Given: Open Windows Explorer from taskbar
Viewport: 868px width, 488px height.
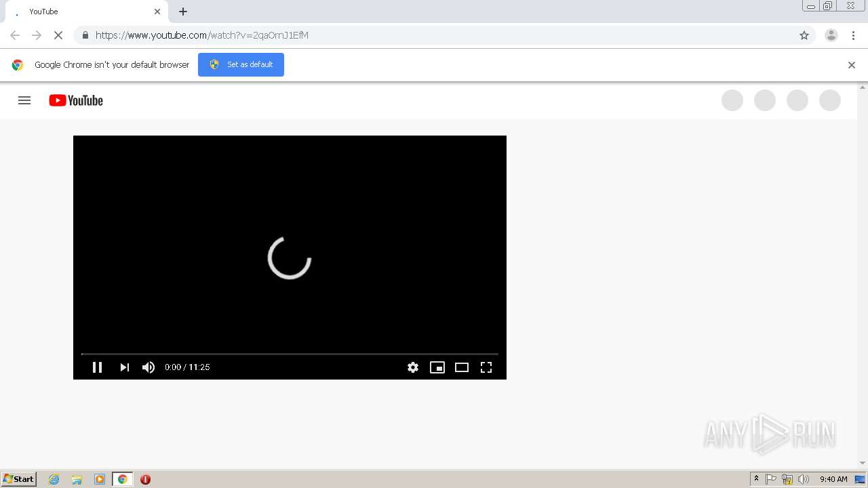Looking at the screenshot, I should click(77, 479).
